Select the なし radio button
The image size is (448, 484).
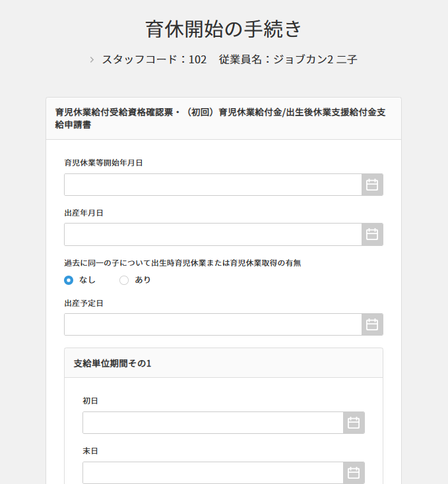point(69,280)
